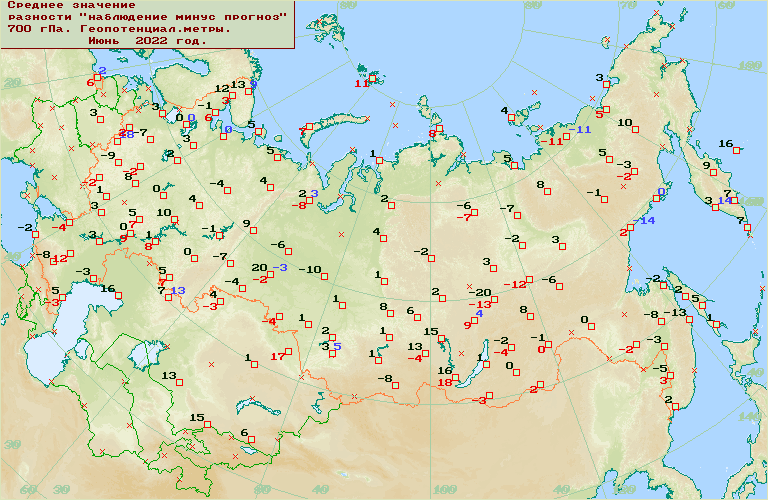Click the grid label "180" in the upper right
The width and height of the screenshot is (768, 500).
point(749,66)
